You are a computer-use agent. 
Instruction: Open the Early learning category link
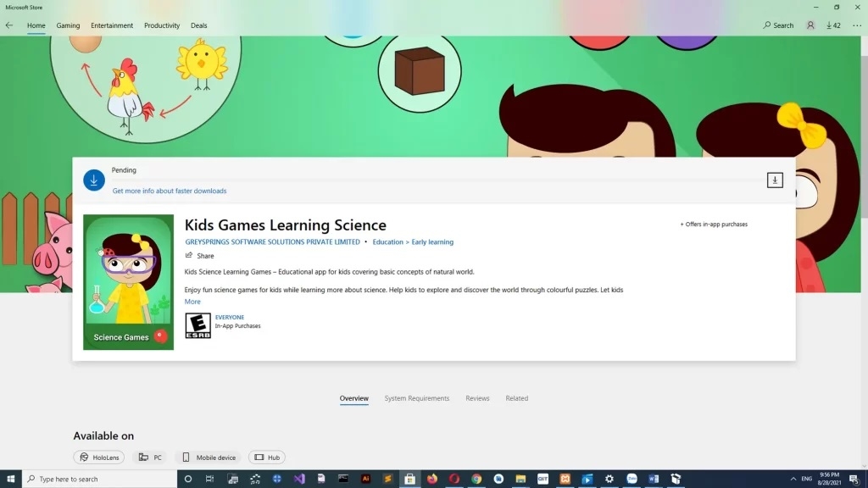click(x=432, y=241)
